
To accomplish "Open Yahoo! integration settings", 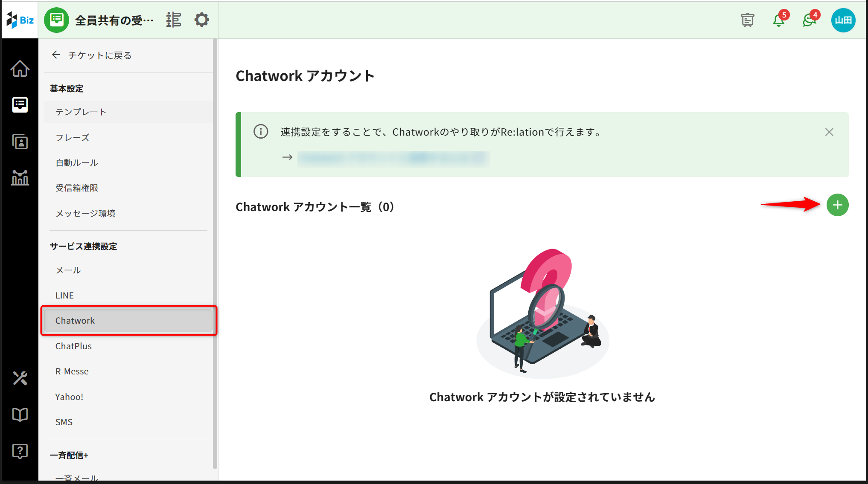I will pyautogui.click(x=128, y=397).
